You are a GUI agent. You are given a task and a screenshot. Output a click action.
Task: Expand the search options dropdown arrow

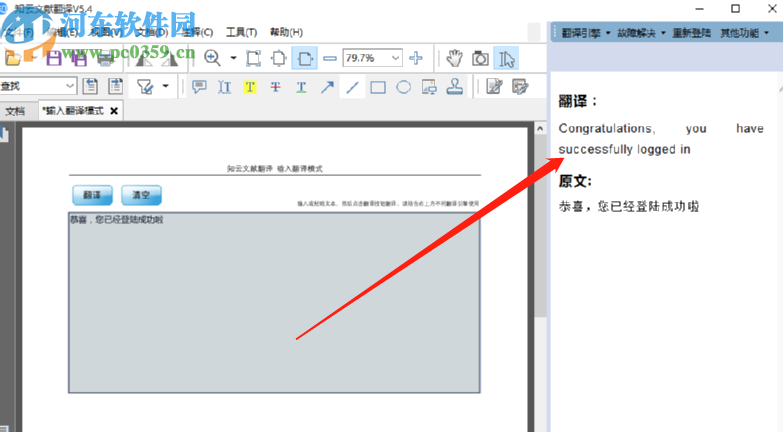[x=165, y=86]
